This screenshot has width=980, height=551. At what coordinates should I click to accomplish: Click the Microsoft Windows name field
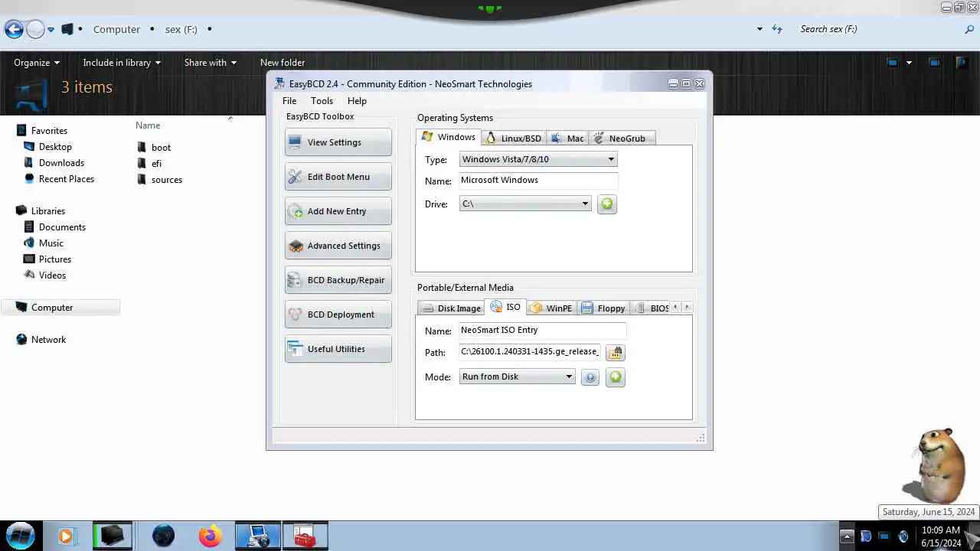tap(538, 181)
